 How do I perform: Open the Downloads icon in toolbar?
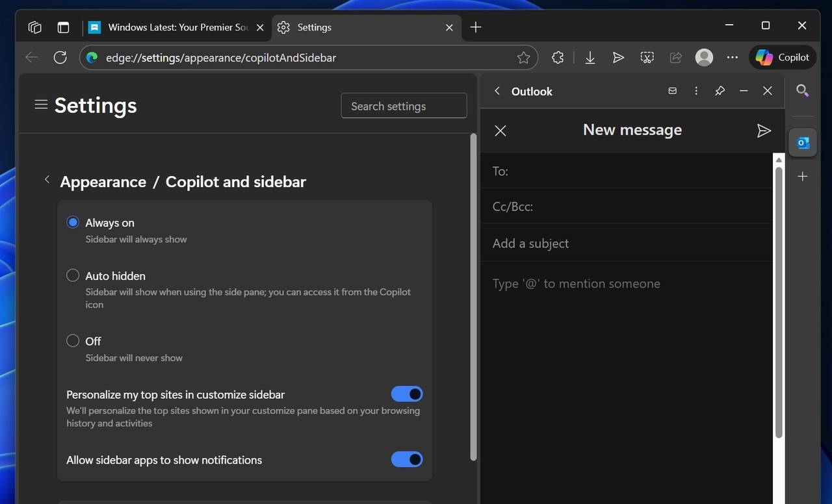pos(590,58)
